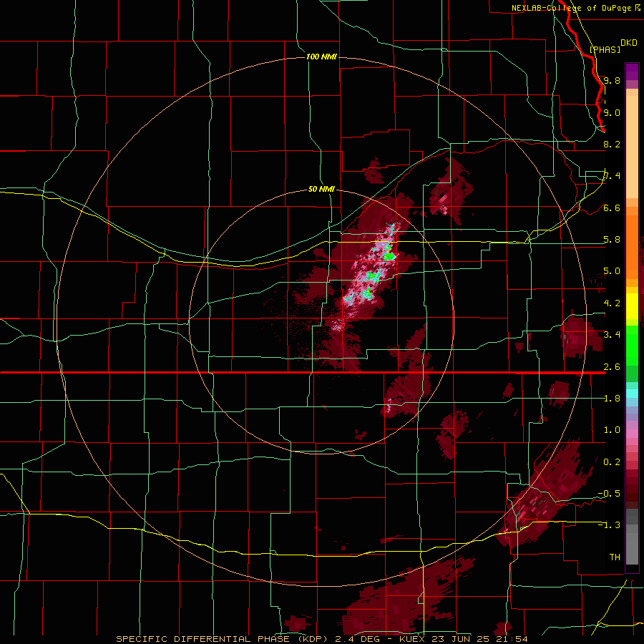Screen dimensions: 644x644
Task: Click the NEXLAB-College of DuPage label
Action: (x=571, y=8)
